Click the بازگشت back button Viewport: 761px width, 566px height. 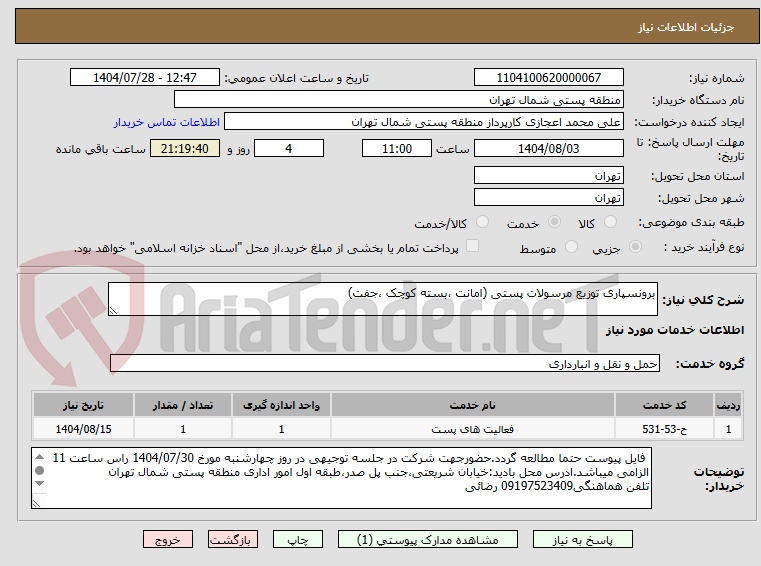pos(232,540)
